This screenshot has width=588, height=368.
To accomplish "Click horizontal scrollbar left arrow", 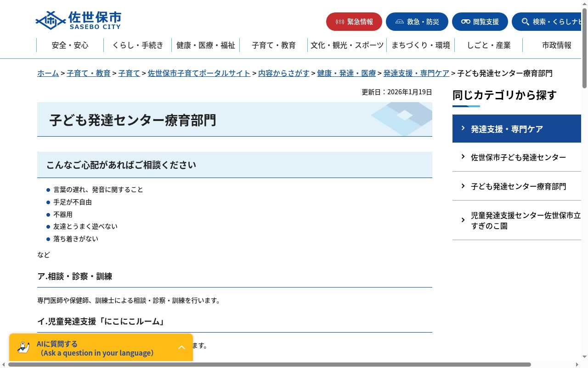I will click(4, 364).
